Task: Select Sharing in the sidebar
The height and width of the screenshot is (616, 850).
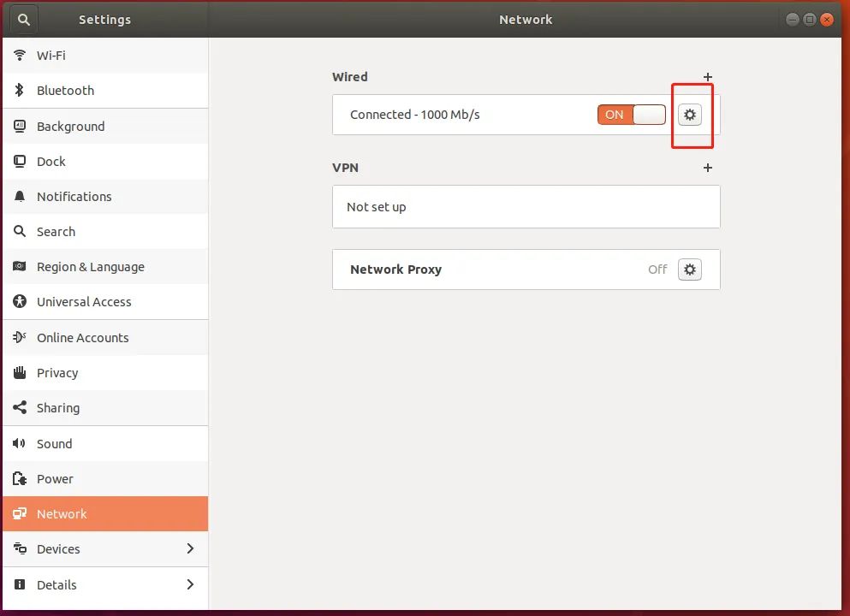Action: tap(105, 408)
